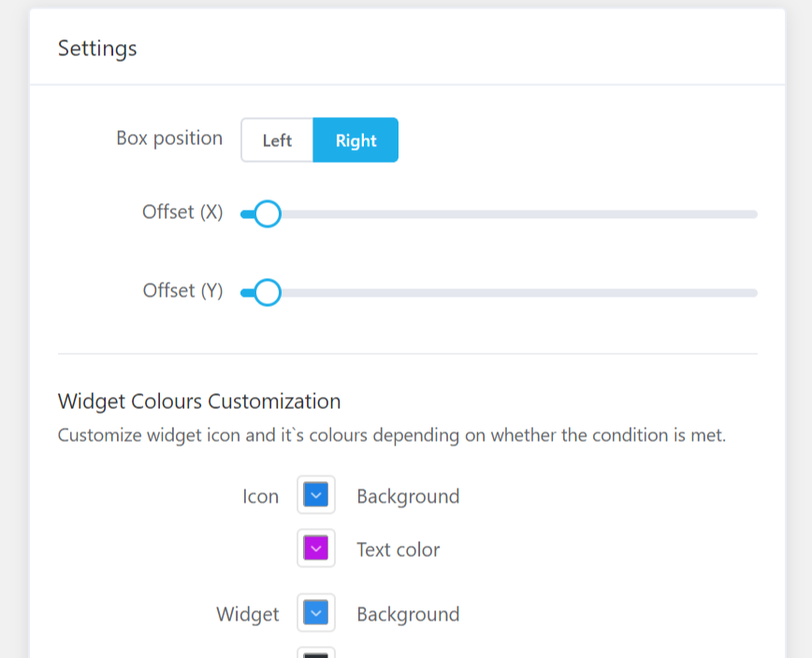Select the Right box position option
812x658 pixels.
click(x=355, y=140)
